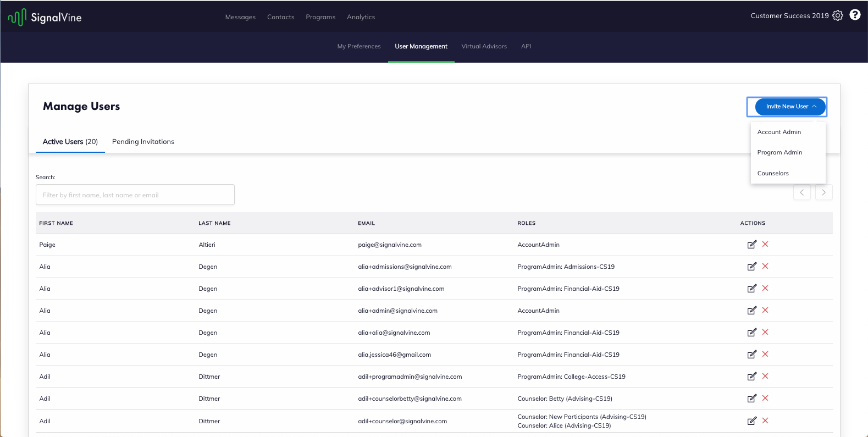The height and width of the screenshot is (437, 868).
Task: Click the FIRST NAME column header
Action: [56, 223]
